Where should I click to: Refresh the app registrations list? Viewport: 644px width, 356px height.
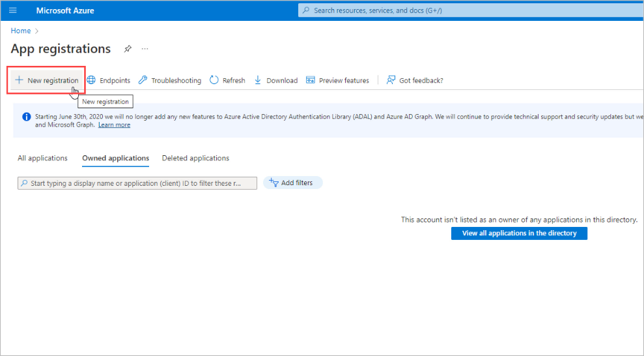coord(227,80)
